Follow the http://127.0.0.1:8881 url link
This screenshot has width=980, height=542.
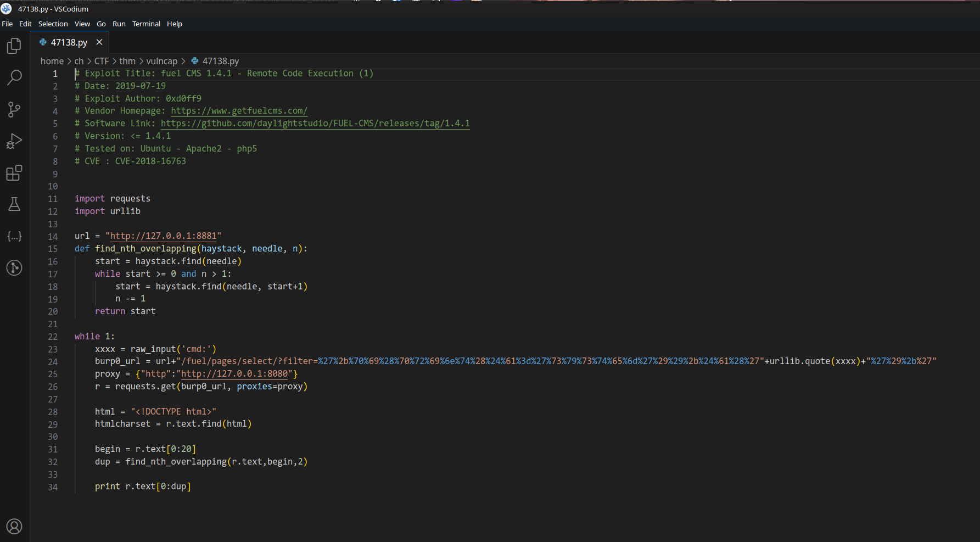click(x=164, y=236)
